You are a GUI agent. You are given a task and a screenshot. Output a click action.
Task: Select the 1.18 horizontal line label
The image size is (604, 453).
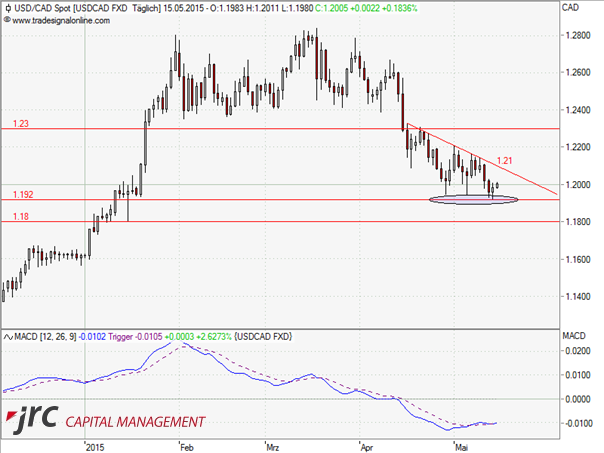coord(20,215)
